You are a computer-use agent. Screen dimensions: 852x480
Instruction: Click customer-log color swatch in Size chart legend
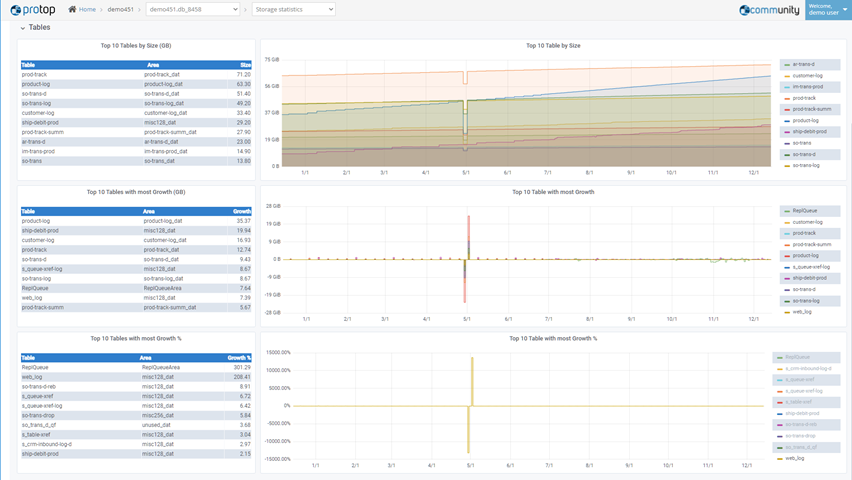click(x=787, y=76)
